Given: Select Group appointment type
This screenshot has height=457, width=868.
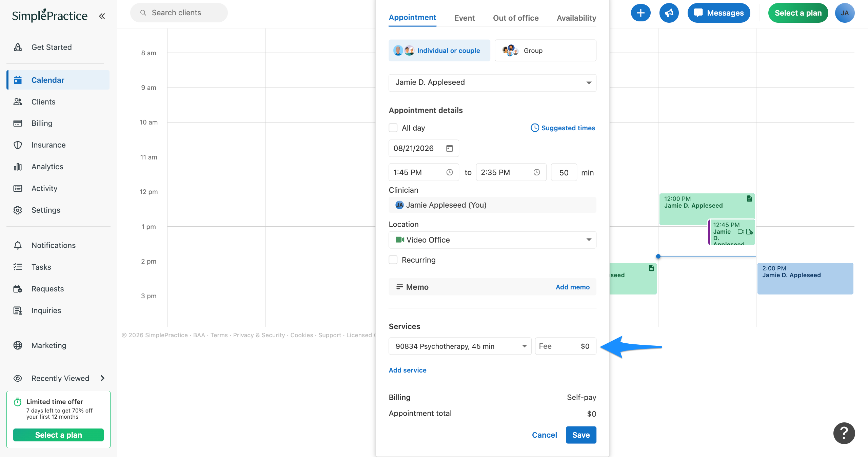Looking at the screenshot, I should tap(545, 51).
